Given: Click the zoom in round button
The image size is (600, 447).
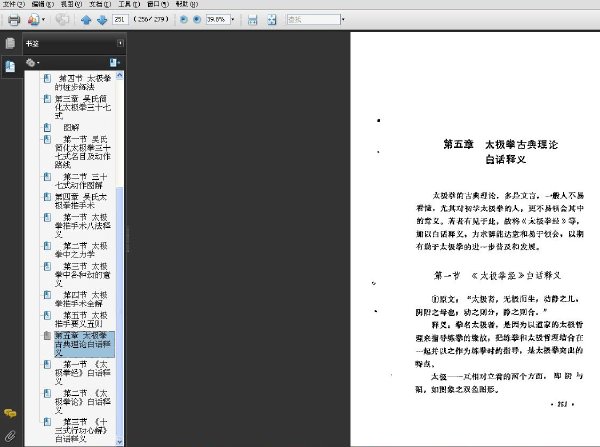Looking at the screenshot, I should 197,19.
